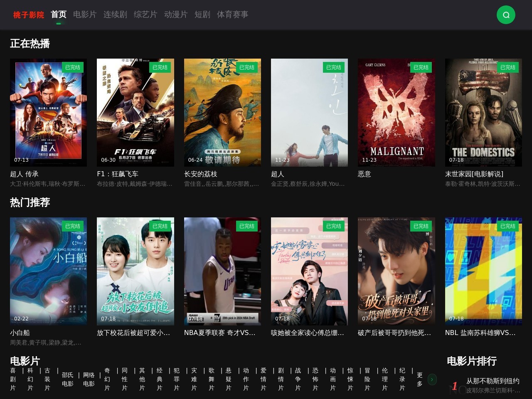
Task: Click the 桃子影院 site logo
Action: 29,15
